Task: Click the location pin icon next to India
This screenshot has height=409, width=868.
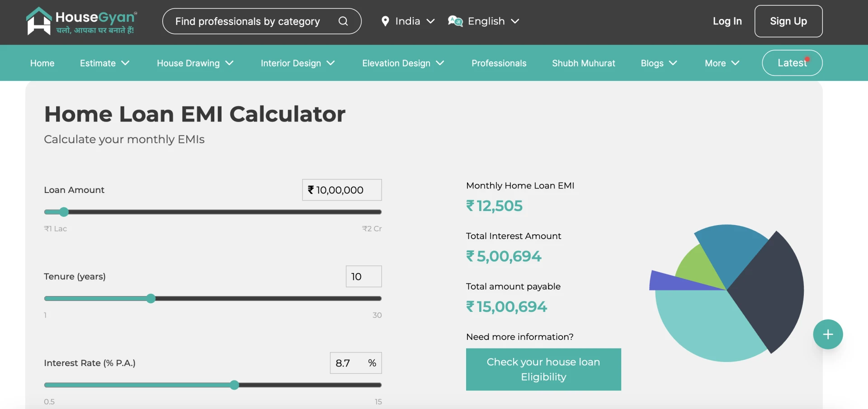Action: point(386,21)
